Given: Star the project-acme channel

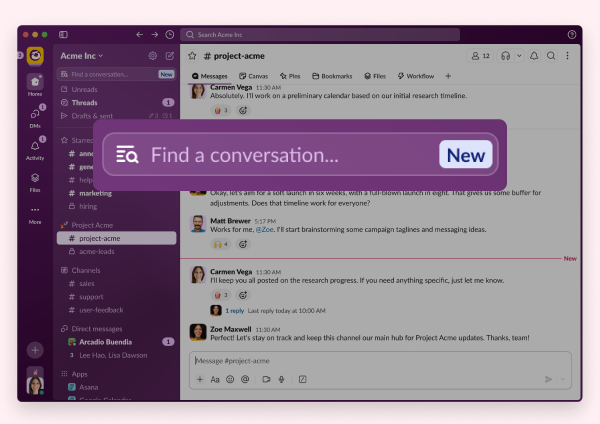Looking at the screenshot, I should (192, 56).
